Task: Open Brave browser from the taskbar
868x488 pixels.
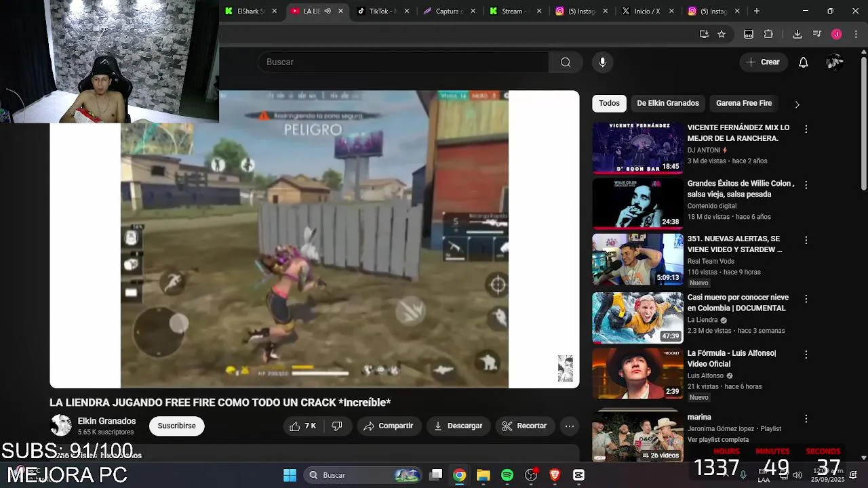Action: tap(555, 475)
